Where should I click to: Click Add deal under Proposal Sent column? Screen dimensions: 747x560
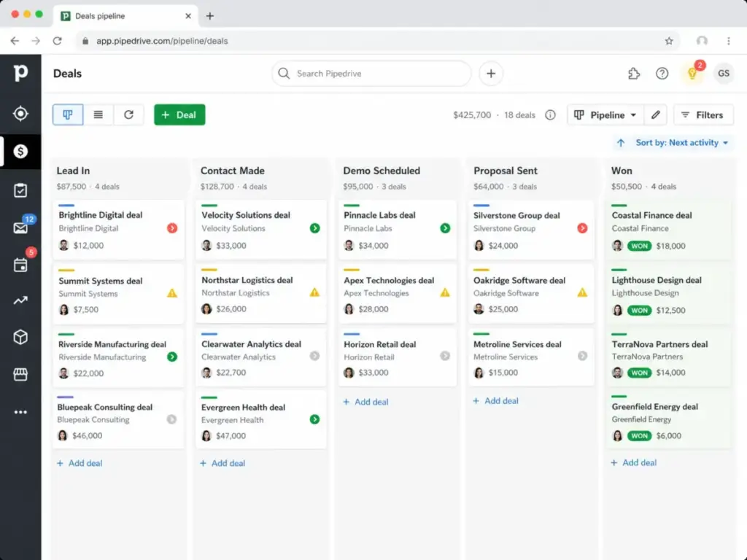[495, 401]
